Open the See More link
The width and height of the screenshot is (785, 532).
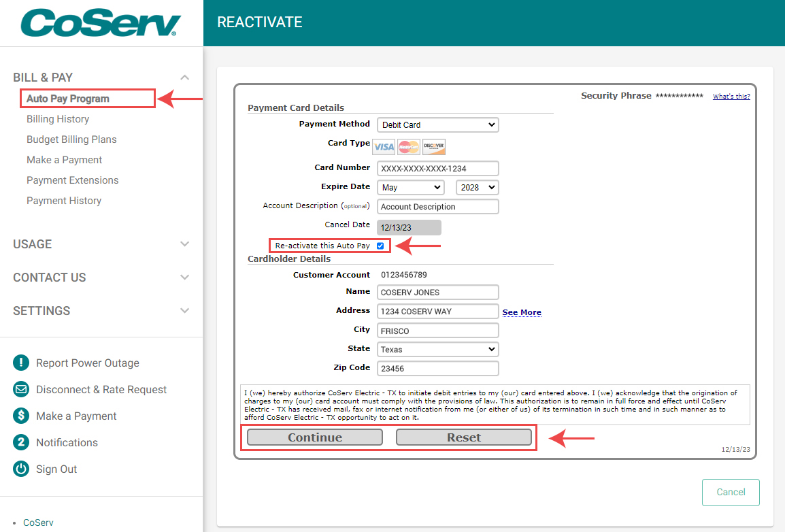point(522,312)
